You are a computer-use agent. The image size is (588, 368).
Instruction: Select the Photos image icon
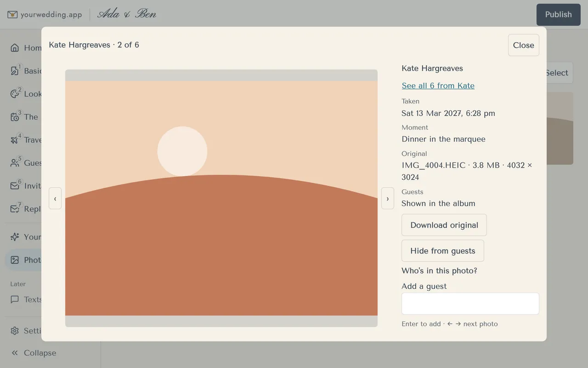pos(15,260)
